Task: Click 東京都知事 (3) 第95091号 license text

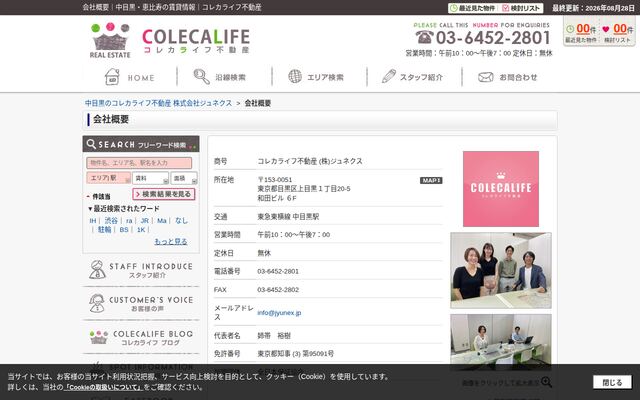Action: click(296, 353)
